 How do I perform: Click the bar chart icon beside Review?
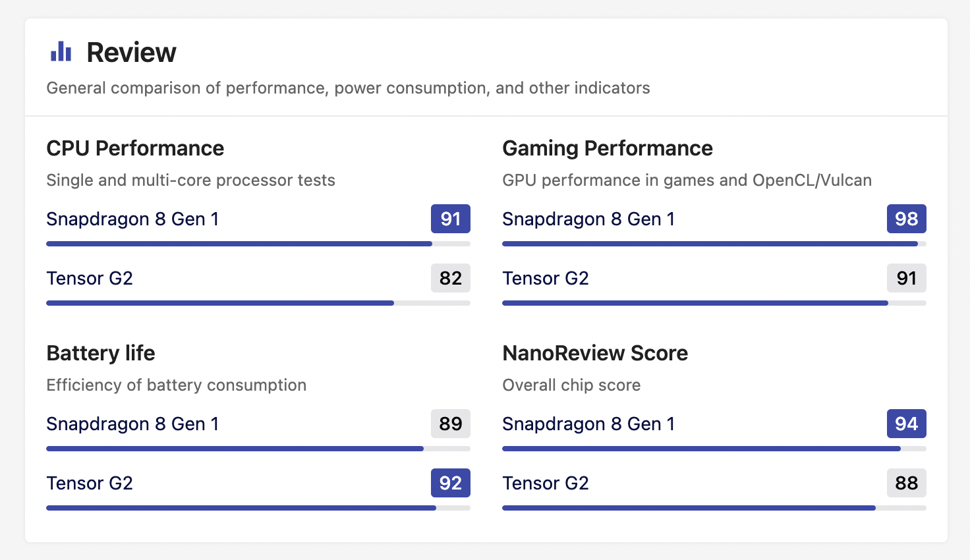click(61, 51)
